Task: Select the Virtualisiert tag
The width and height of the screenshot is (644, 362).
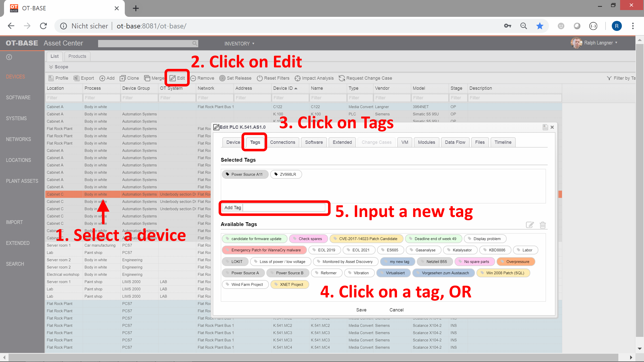Action: point(393,273)
